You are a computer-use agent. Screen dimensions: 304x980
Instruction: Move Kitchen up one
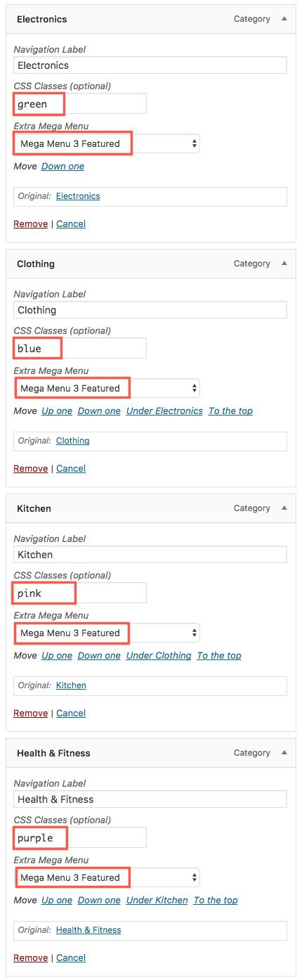tap(57, 656)
